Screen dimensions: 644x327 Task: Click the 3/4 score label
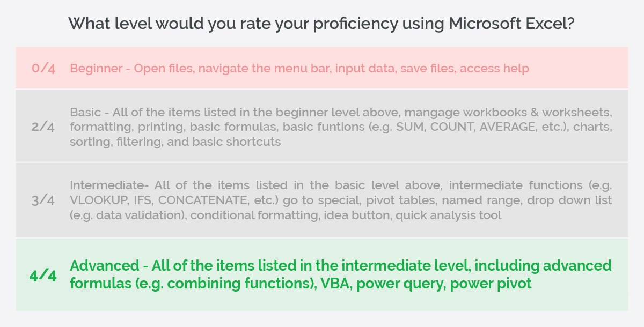(x=43, y=201)
